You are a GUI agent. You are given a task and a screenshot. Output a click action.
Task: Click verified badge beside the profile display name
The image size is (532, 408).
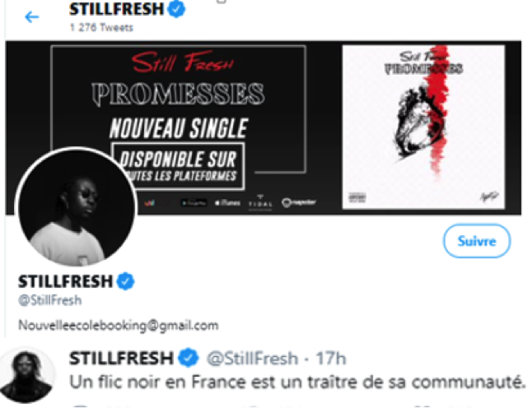pyautogui.click(x=125, y=281)
